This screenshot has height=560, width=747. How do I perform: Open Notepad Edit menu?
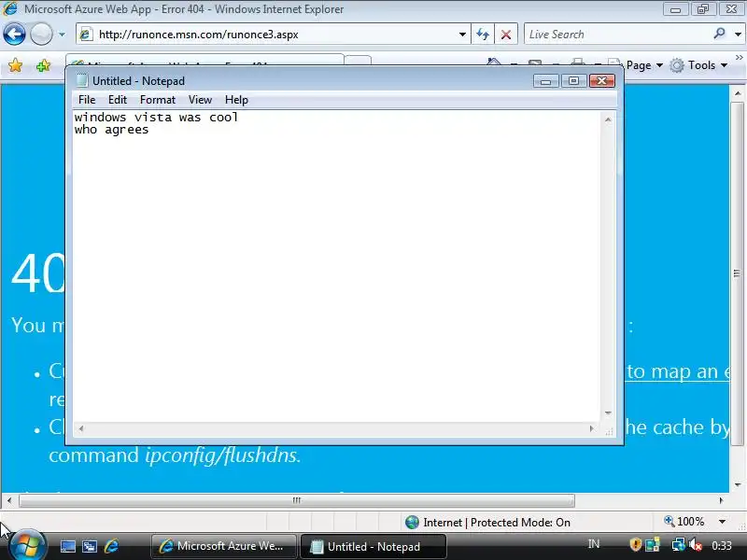click(x=118, y=100)
